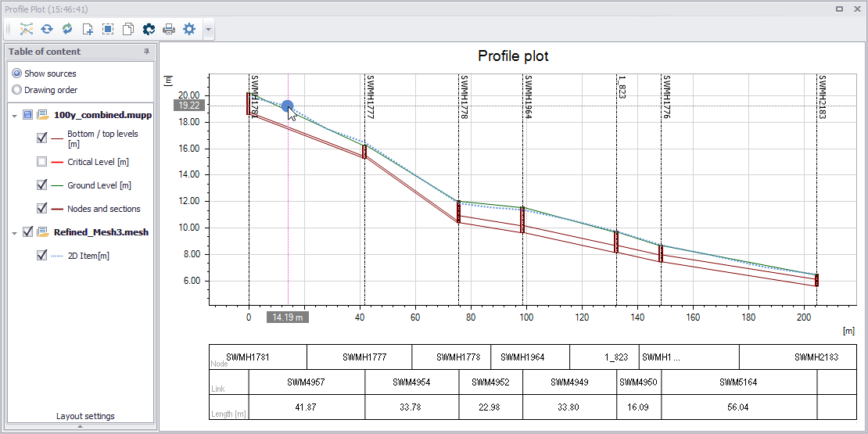Click the profile series lines toolbar icon
This screenshot has height=434, width=868.
[x=27, y=29]
